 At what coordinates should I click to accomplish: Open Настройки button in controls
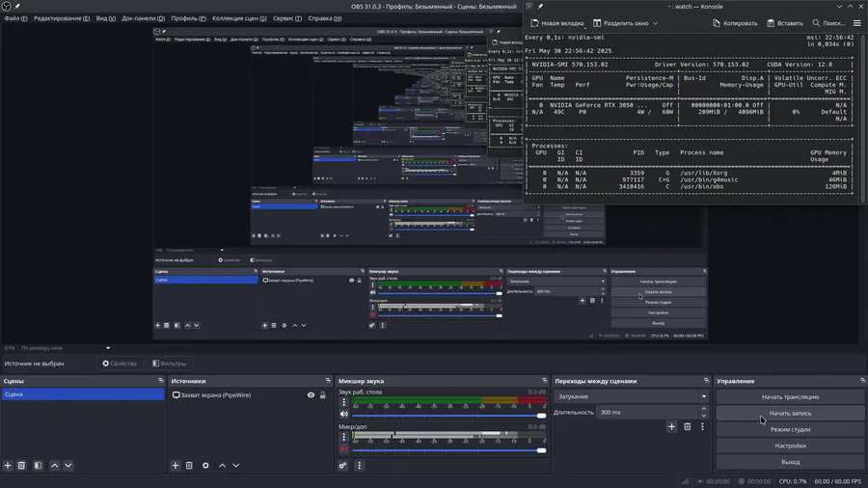pyautogui.click(x=790, y=446)
